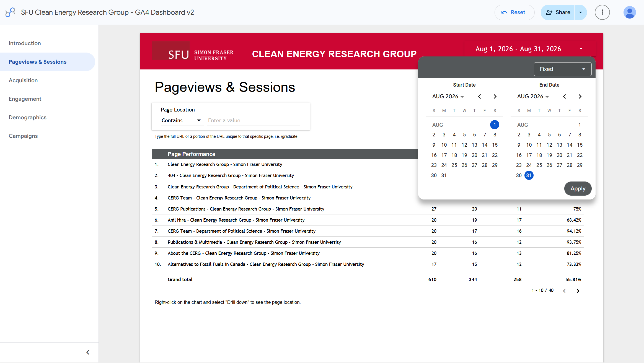Open the Start Date AUG 2026 month picker

pyautogui.click(x=448, y=96)
